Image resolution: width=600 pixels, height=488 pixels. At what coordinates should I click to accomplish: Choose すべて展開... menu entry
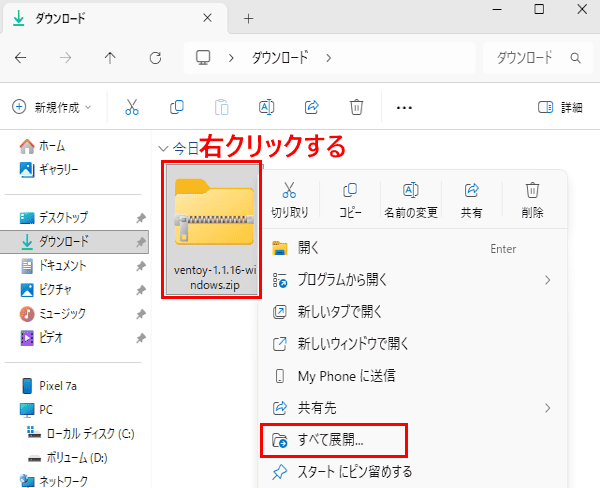(x=412, y=440)
